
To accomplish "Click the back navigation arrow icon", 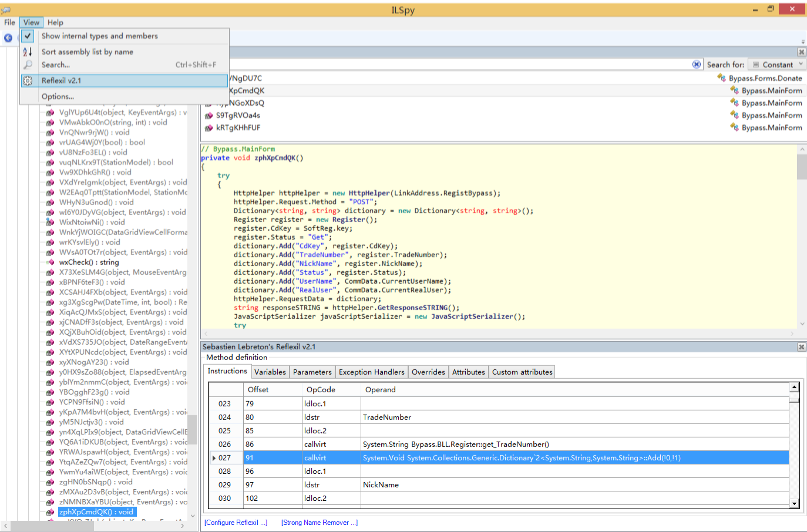I will pyautogui.click(x=8, y=38).
